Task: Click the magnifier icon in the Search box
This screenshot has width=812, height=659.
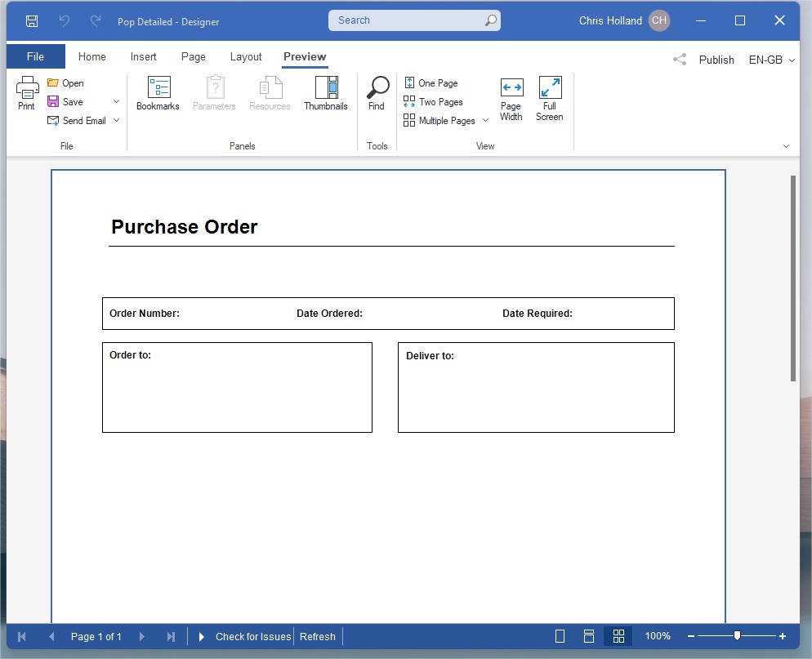Action: (490, 20)
